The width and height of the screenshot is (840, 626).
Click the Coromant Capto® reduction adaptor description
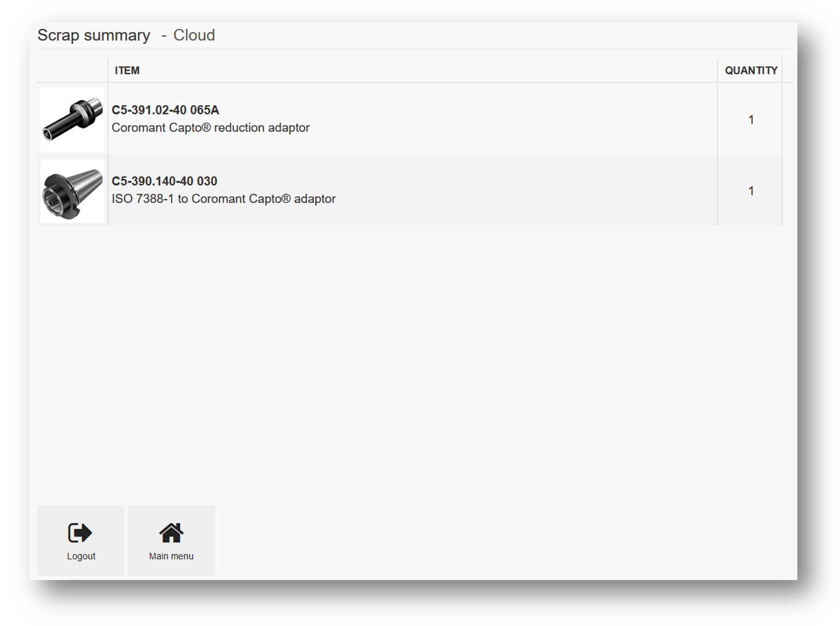[211, 127]
